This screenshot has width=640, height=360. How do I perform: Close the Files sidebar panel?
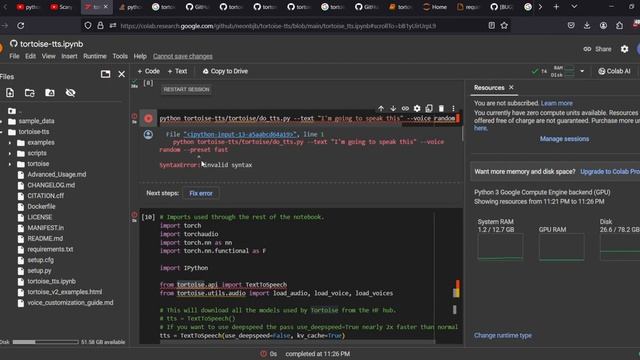[x=122, y=74]
